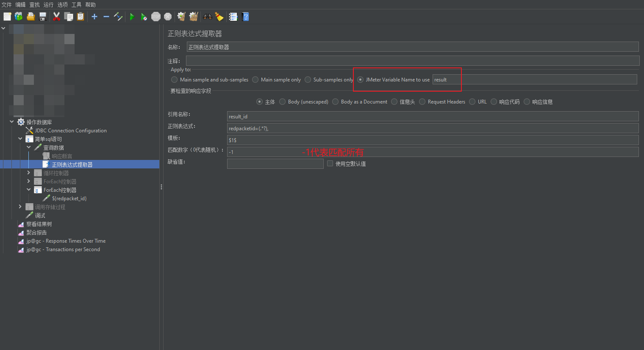Click the Toggle enable/disable icon
Screen dimensions: 644x350
(118, 17)
